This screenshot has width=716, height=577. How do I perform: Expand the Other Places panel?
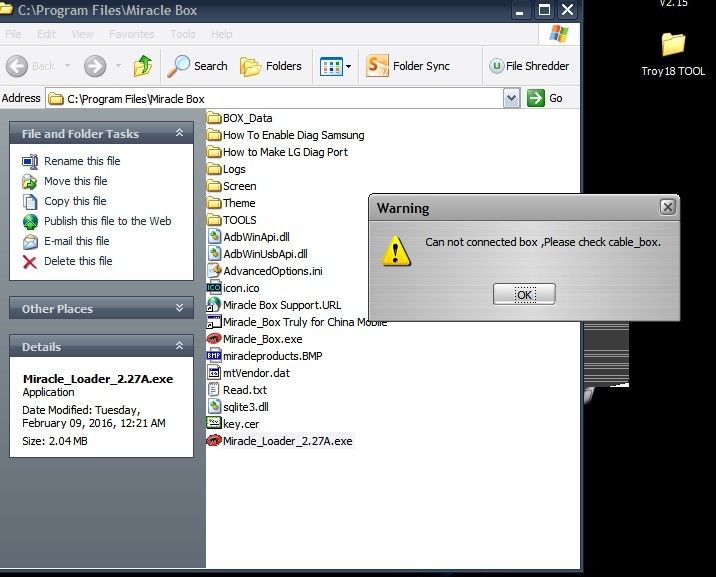[179, 308]
